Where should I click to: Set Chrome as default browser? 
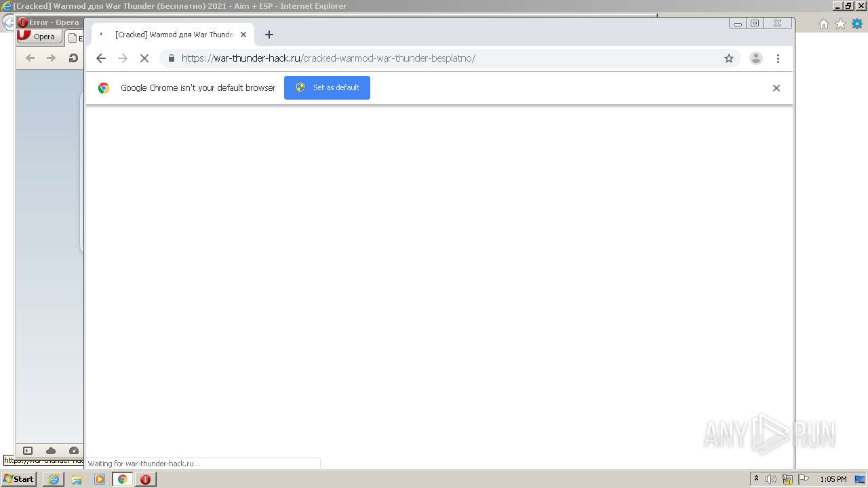point(327,87)
